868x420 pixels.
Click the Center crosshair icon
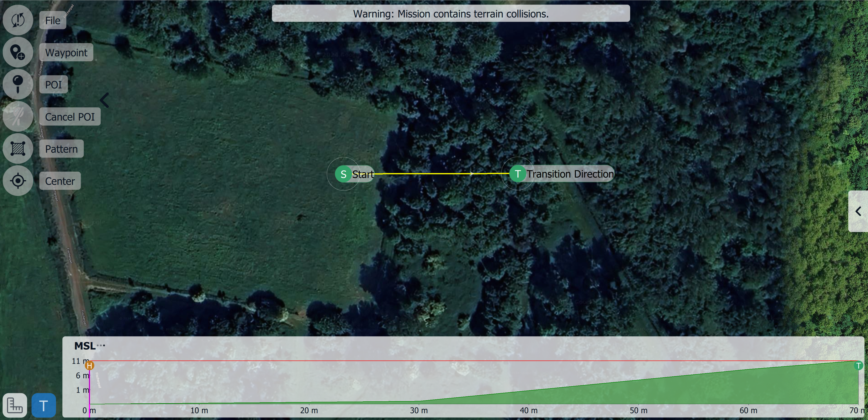point(17,181)
